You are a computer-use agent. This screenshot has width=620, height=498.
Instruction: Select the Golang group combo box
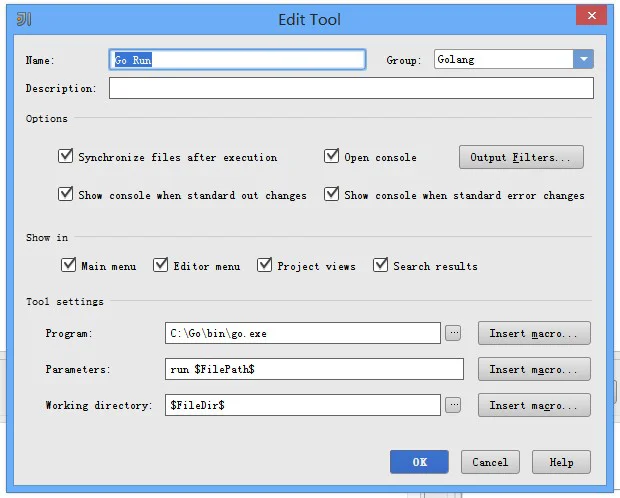(513, 59)
